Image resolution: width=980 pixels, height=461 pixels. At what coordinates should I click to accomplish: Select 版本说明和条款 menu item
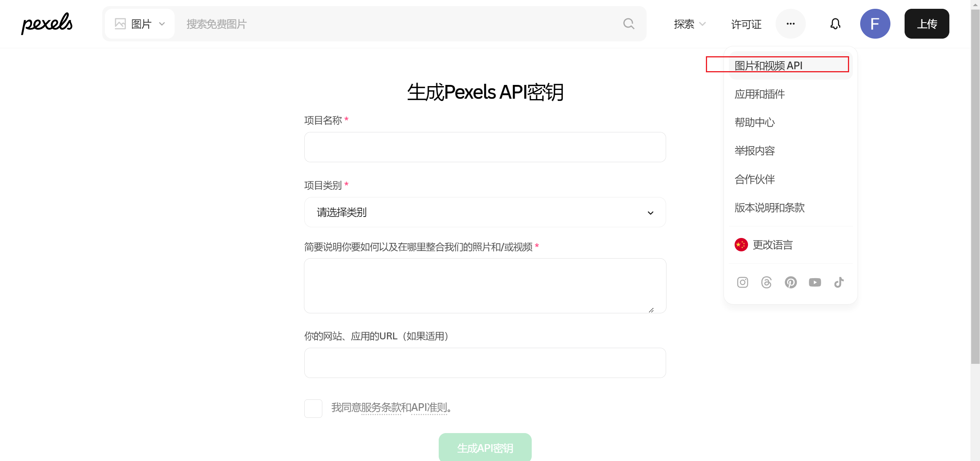(791, 207)
